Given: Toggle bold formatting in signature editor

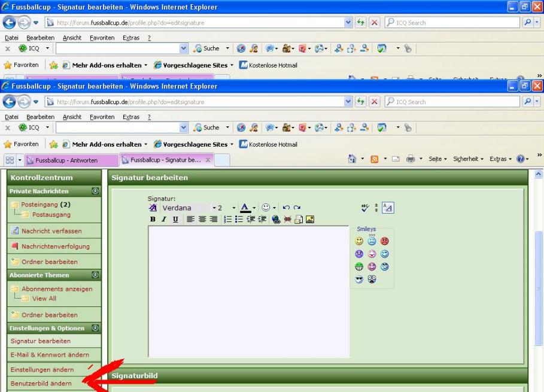Looking at the screenshot, I should pyautogui.click(x=153, y=220).
